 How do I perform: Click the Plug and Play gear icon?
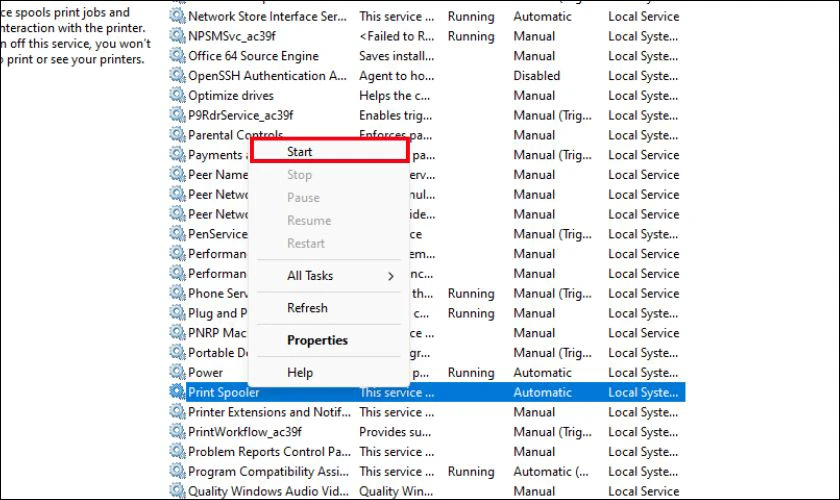pos(177,313)
